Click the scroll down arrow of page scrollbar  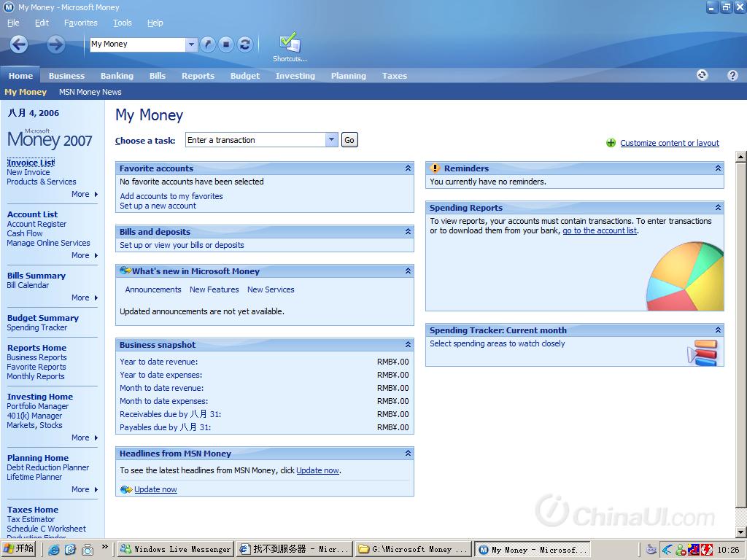(741, 532)
